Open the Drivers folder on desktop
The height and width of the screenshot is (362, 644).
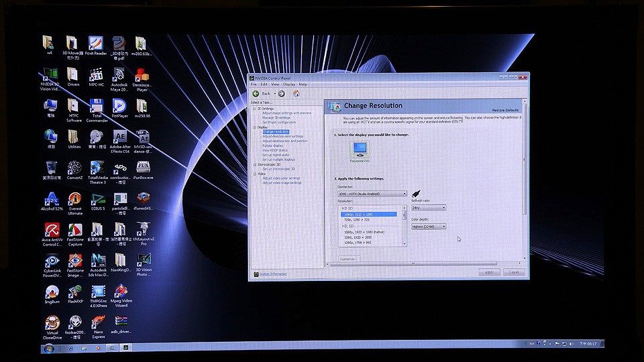point(73,77)
